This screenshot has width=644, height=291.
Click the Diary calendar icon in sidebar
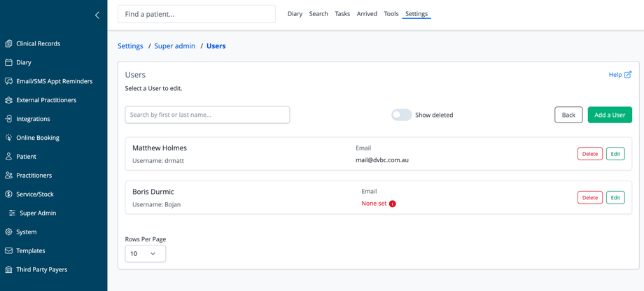pos(8,62)
